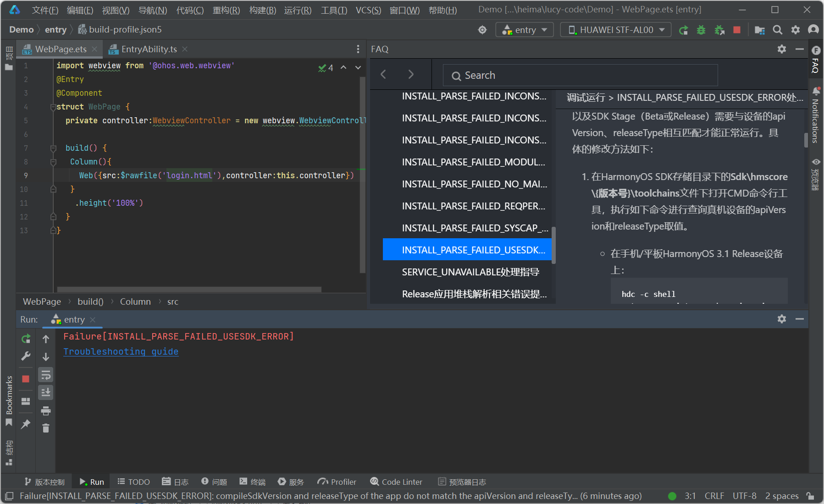This screenshot has height=504, width=824.
Task: Click the FAQ article vertical scrollbar
Action: [x=806, y=140]
